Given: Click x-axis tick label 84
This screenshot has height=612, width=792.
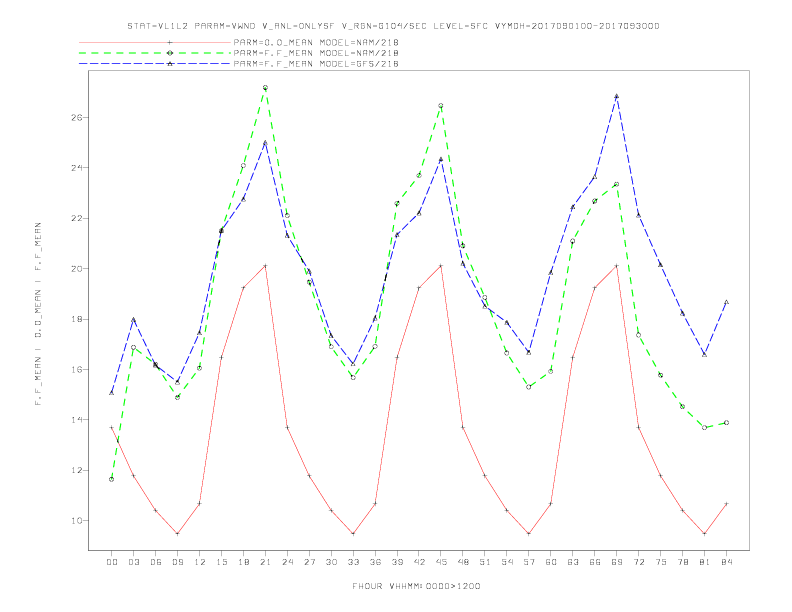Looking at the screenshot, I should [726, 562].
